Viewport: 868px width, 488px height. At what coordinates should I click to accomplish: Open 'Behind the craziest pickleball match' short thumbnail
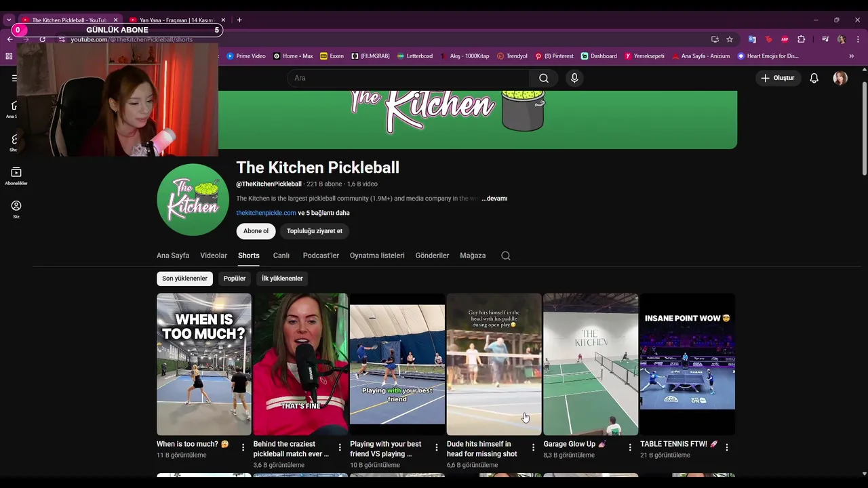[300, 364]
